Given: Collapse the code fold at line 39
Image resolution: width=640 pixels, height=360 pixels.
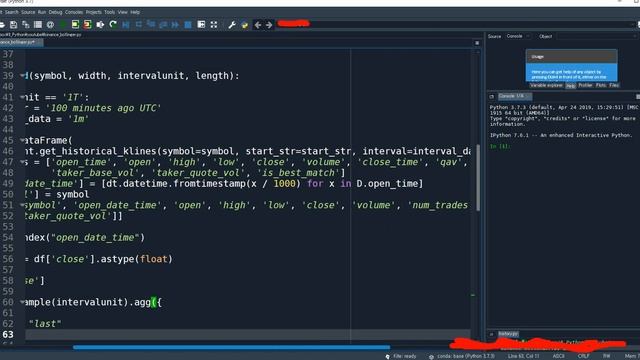Looking at the screenshot, I should 22,76.
